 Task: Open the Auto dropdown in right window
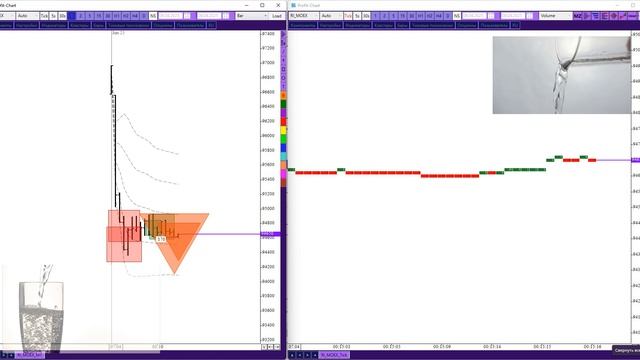pyautogui.click(x=331, y=16)
